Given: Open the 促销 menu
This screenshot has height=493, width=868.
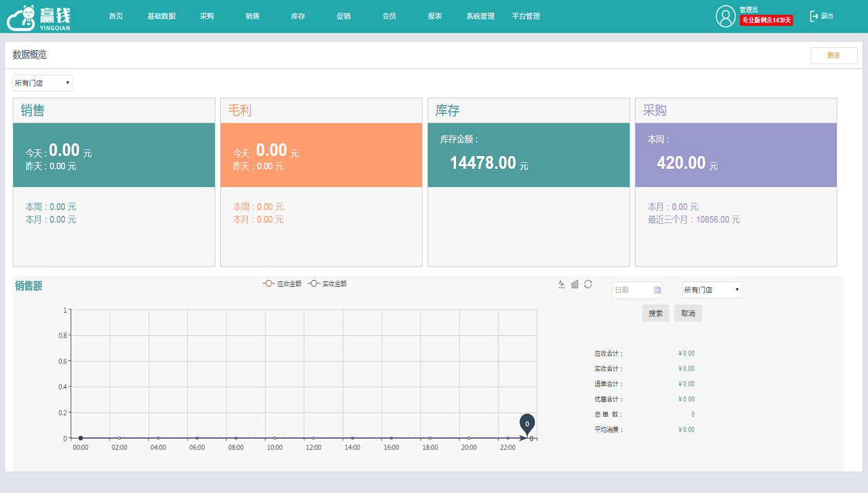Looking at the screenshot, I should click(x=344, y=16).
